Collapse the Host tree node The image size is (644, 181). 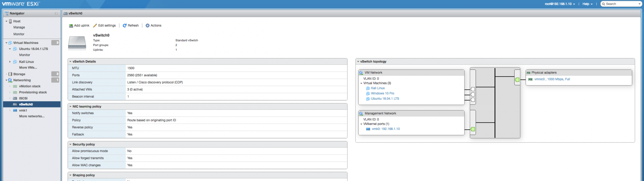tap(6, 21)
